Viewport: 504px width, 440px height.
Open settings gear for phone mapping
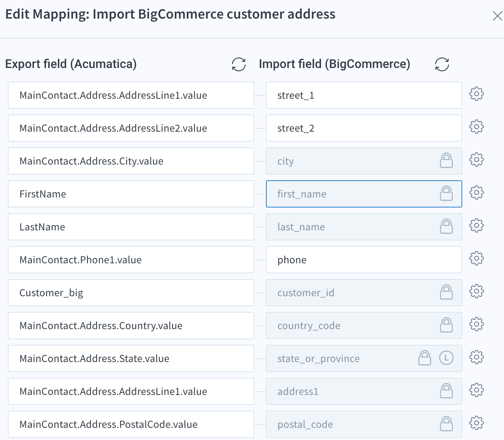click(x=476, y=259)
